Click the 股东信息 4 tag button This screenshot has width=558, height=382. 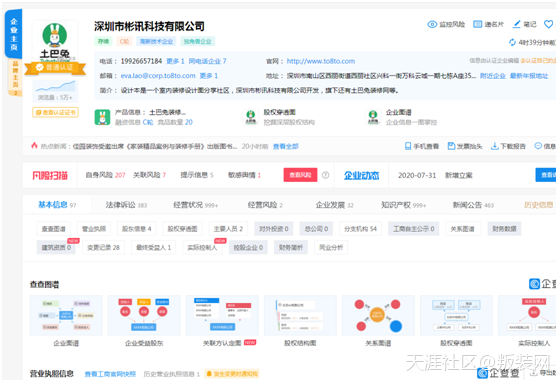click(x=137, y=229)
